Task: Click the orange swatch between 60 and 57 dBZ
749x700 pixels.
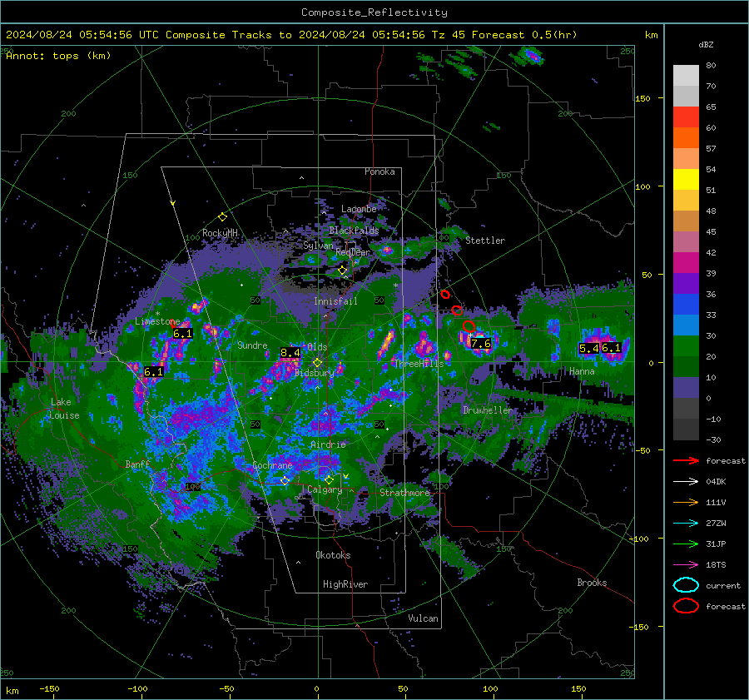Action: click(686, 138)
